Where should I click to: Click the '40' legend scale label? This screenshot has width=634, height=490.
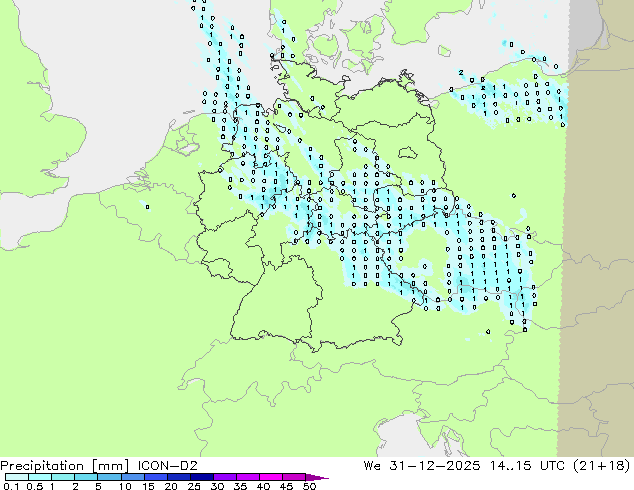tap(263, 486)
